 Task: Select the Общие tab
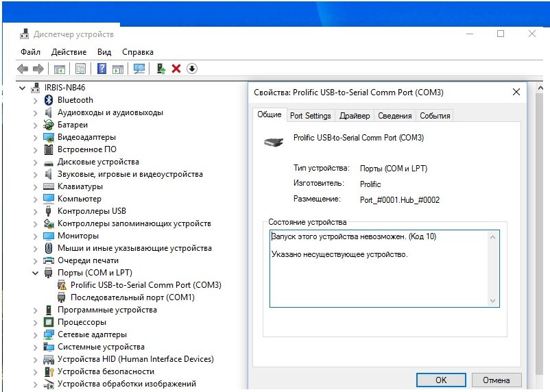click(270, 114)
